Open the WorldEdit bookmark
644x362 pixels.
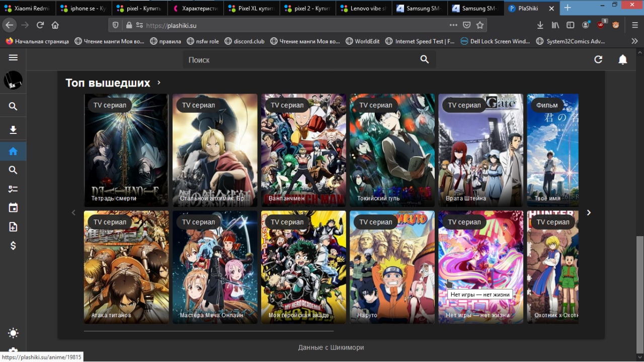point(362,41)
